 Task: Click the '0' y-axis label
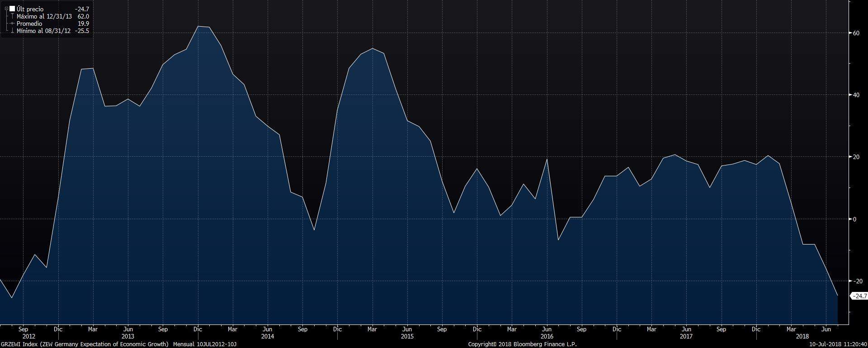click(x=854, y=219)
